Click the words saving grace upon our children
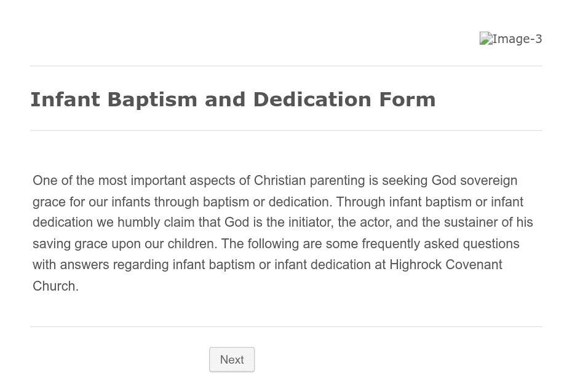Image resolution: width=572 pixels, height=392 pixels. pos(125,244)
